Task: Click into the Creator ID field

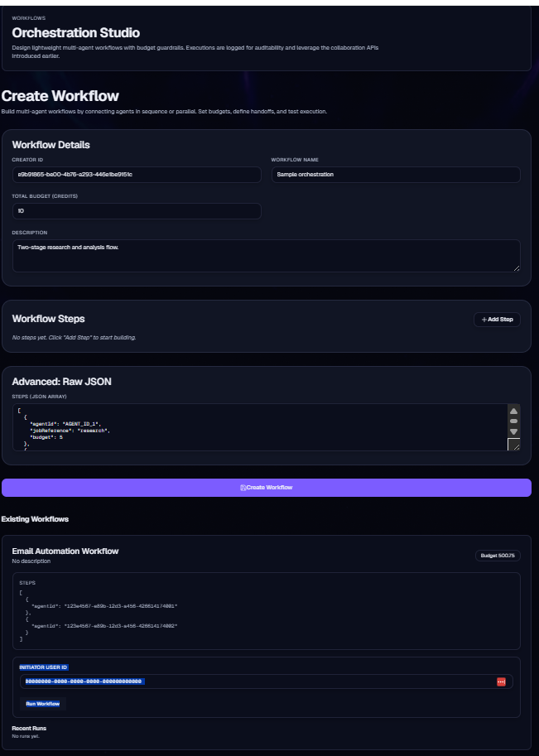Action: tap(137, 175)
